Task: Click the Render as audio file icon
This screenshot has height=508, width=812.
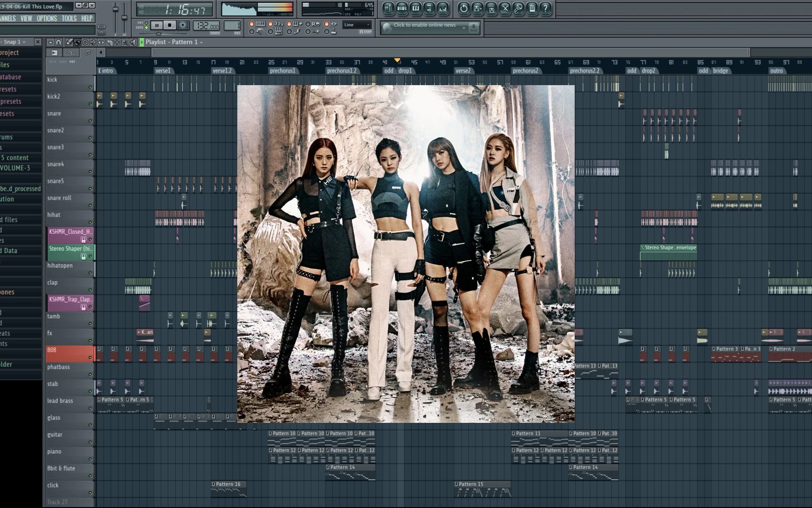Action: click(x=491, y=8)
